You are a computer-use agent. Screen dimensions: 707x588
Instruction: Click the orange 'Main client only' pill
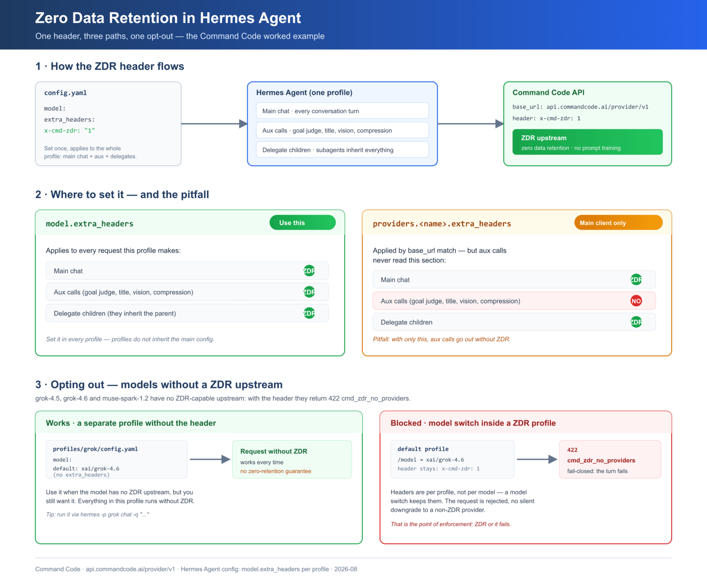tap(618, 222)
